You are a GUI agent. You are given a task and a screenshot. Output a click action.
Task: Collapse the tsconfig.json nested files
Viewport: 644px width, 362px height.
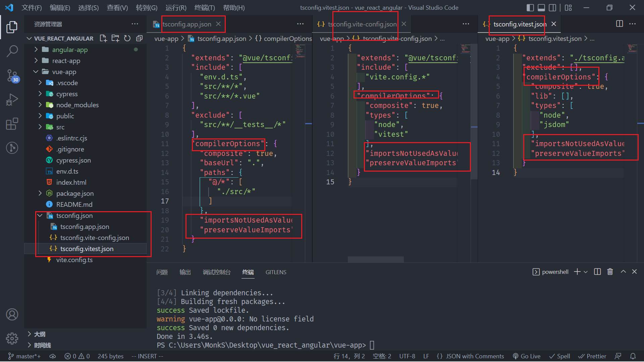click(40, 216)
